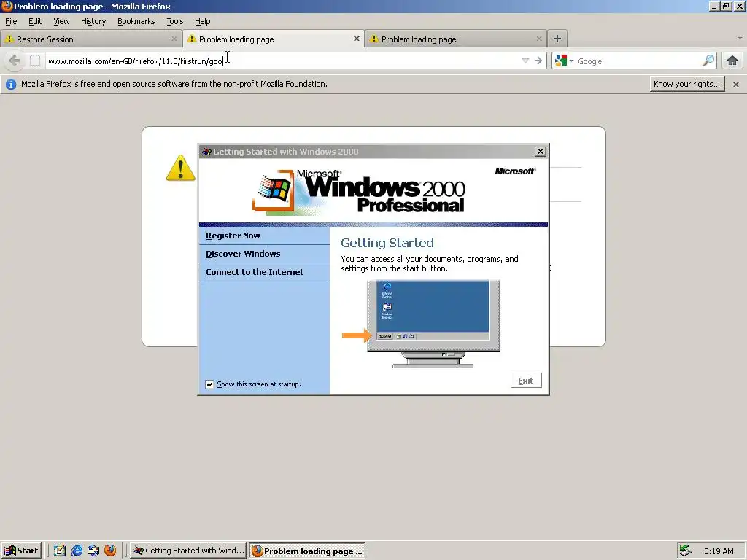Minimize the Firefox window
The width and height of the screenshot is (747, 560).
(x=714, y=7)
